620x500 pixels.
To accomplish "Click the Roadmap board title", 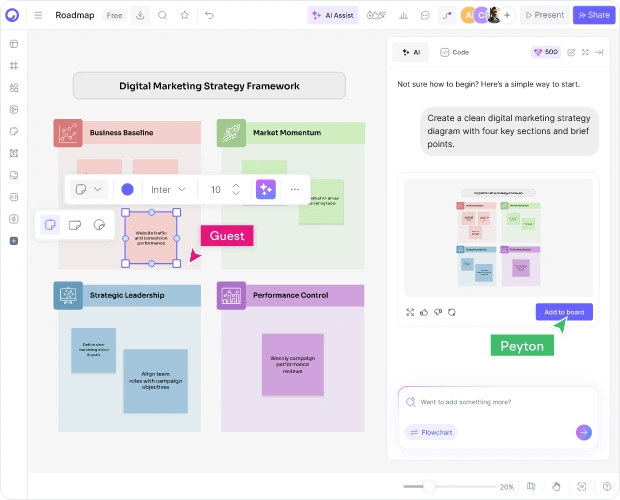I will 75,15.
